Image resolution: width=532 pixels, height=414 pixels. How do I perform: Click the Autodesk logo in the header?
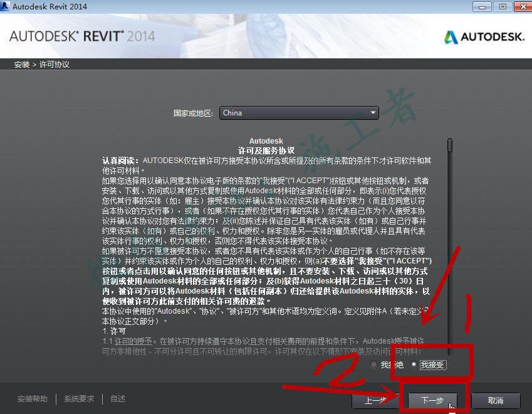point(484,36)
